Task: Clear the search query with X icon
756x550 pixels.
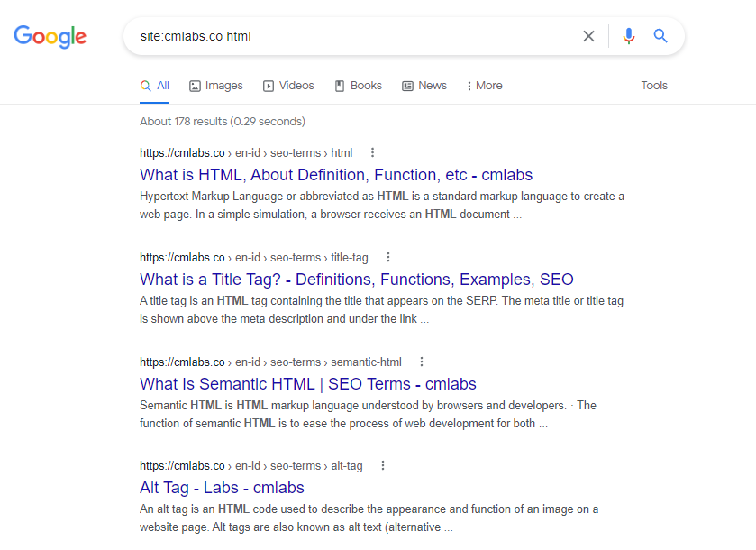Action: (x=588, y=36)
